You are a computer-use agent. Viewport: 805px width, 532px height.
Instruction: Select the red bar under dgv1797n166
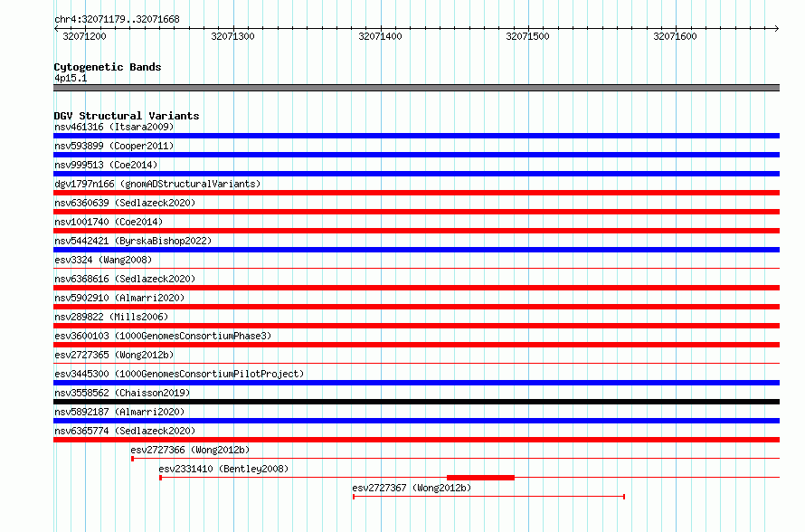point(416,193)
